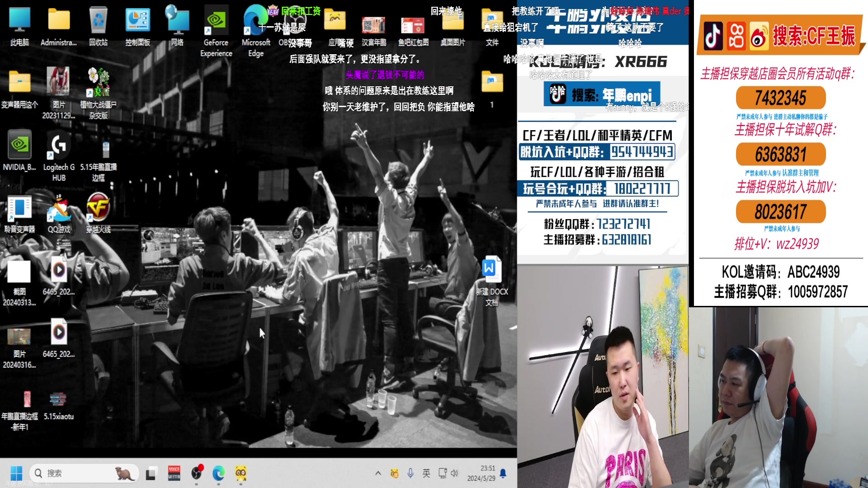
Task: Open GeForce Experience
Action: (x=216, y=20)
